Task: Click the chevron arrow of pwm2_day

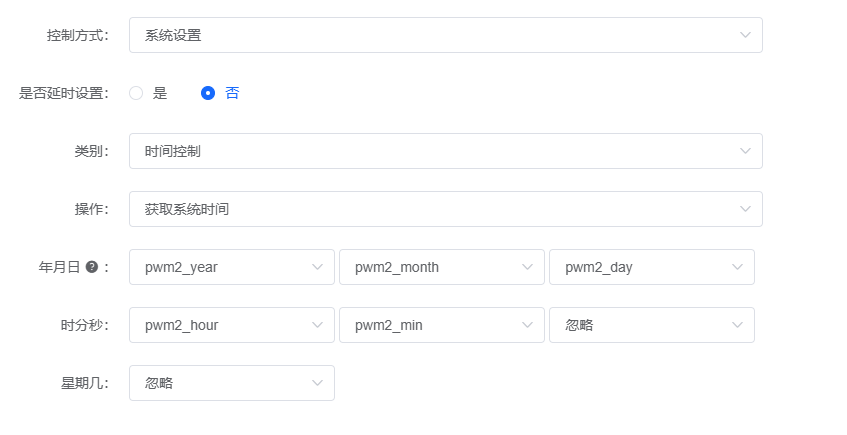Action: coord(737,267)
